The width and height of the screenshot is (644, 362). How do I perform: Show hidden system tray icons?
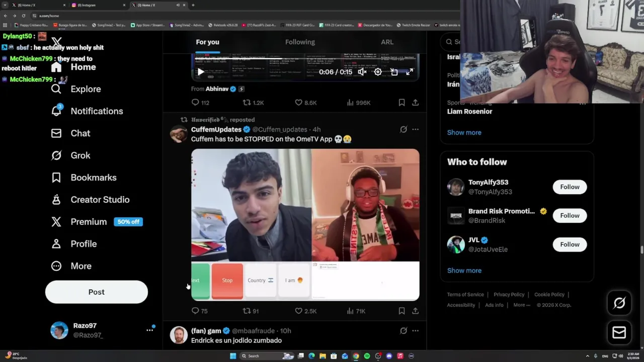pyautogui.click(x=588, y=356)
